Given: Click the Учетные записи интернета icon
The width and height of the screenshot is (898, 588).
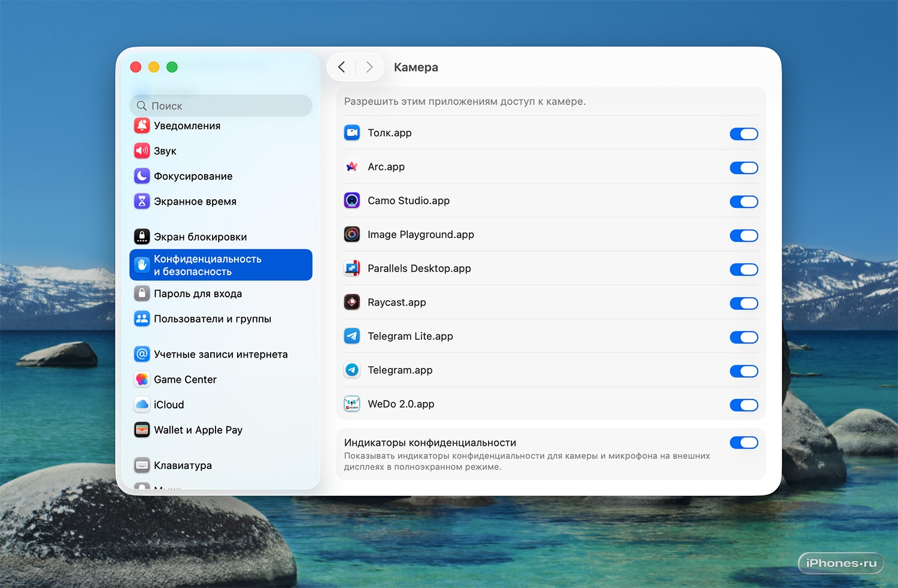Looking at the screenshot, I should pos(142,354).
